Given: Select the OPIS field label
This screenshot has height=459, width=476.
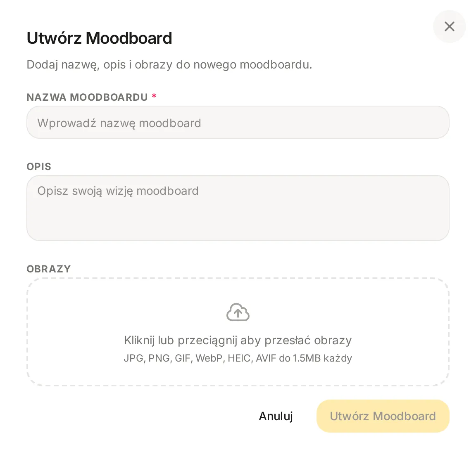Looking at the screenshot, I should click(x=39, y=166).
